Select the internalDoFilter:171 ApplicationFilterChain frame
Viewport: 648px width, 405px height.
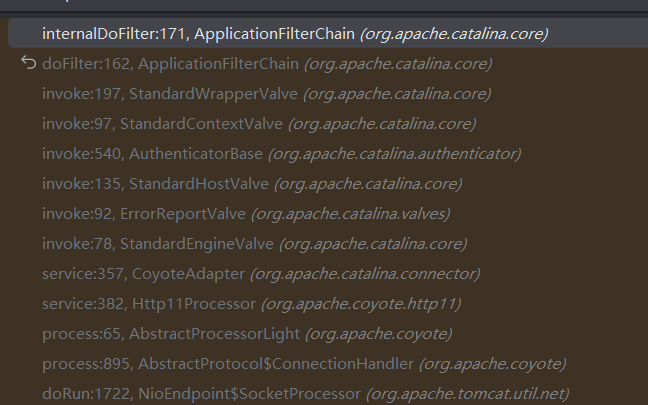pyautogui.click(x=328, y=33)
